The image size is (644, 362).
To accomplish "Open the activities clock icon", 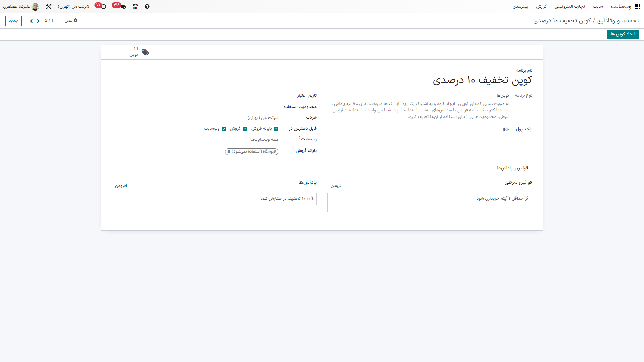I will 104,7.
